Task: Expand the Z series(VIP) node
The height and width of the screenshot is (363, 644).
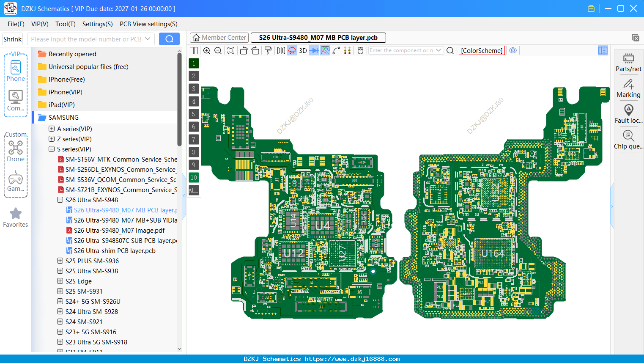Action: coord(52,139)
